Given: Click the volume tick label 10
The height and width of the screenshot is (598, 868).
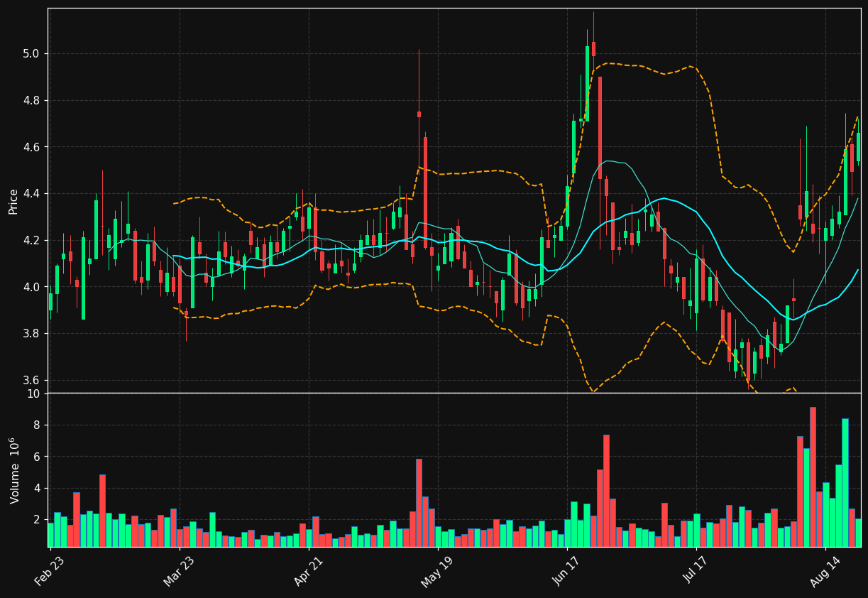Looking at the screenshot, I should 34,394.
